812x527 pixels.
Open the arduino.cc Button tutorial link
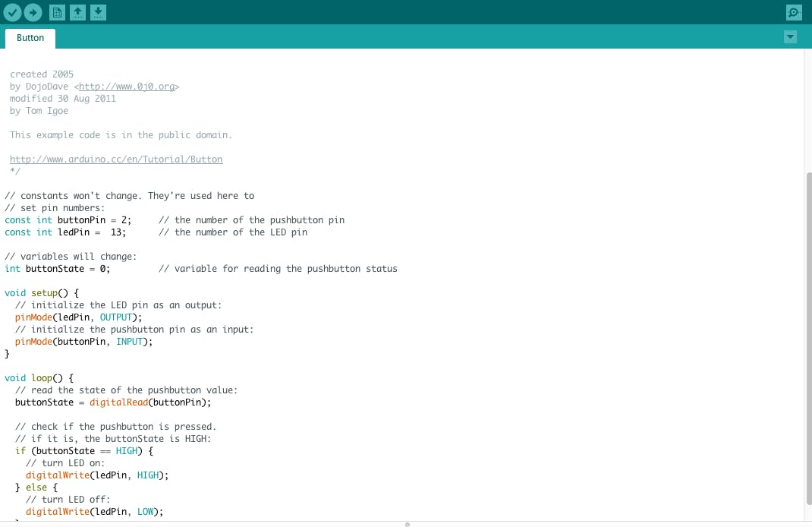pyautogui.click(x=116, y=159)
